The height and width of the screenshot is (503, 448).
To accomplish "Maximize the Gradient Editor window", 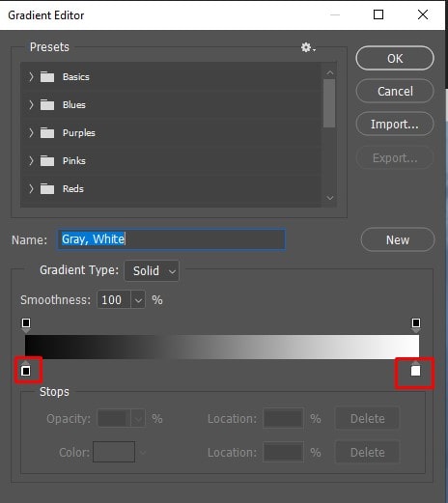I will [378, 14].
